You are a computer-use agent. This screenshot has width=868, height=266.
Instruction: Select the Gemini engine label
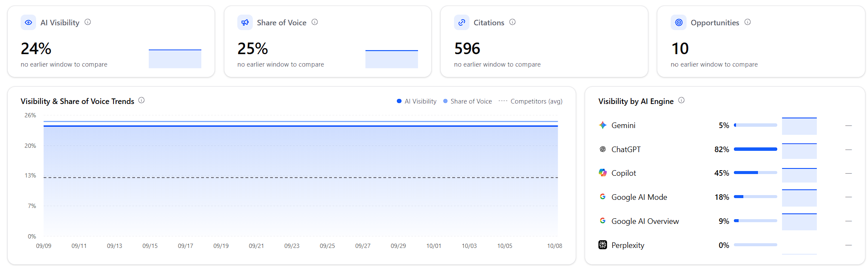(623, 125)
